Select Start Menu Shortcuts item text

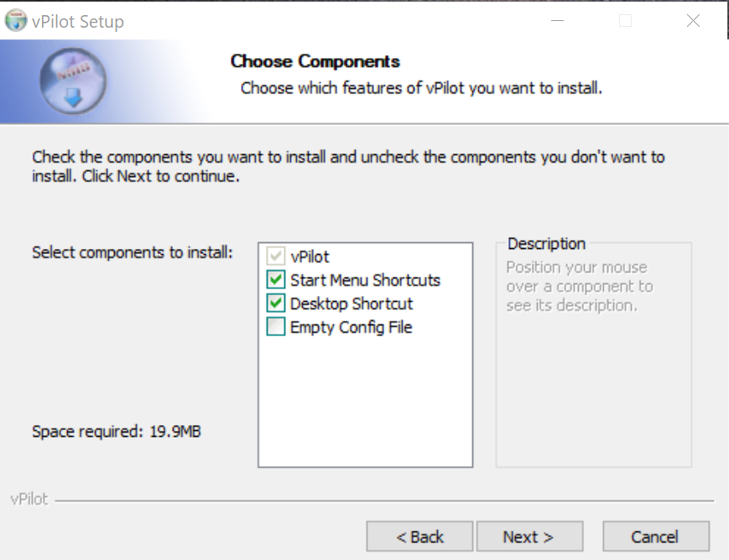(365, 280)
